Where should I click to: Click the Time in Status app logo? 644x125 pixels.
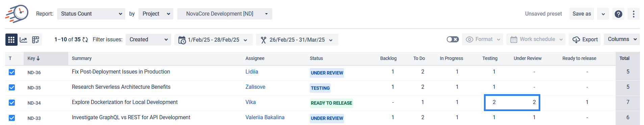[17, 14]
